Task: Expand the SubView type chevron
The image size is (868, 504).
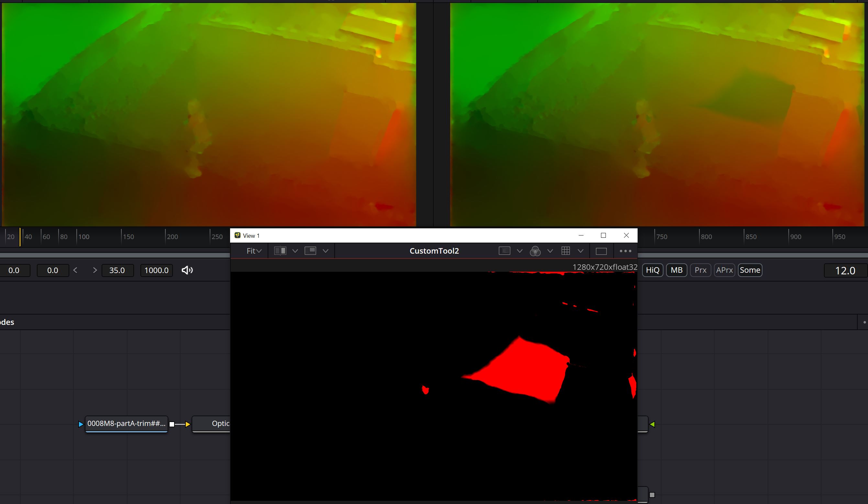Action: [x=326, y=251]
